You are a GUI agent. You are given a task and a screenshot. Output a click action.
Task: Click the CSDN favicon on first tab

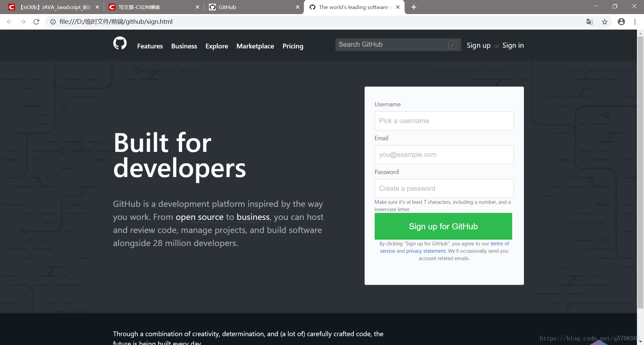click(12, 7)
